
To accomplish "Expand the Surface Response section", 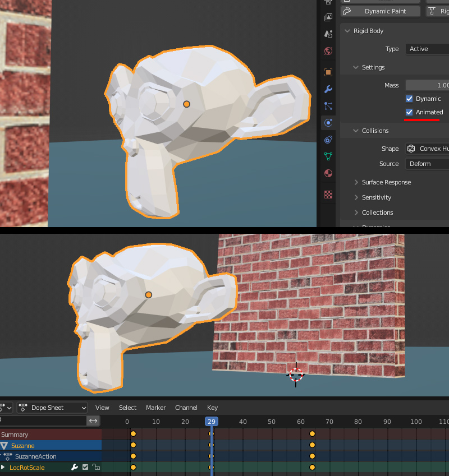I will [x=356, y=182].
